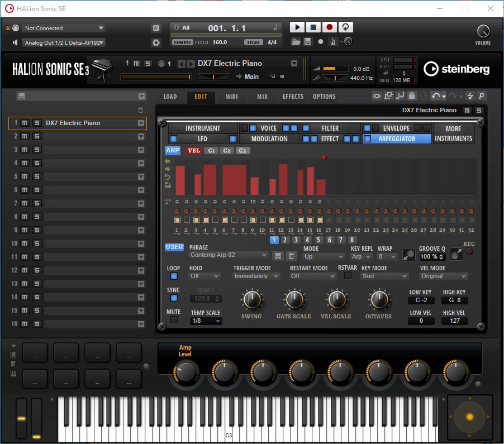Mute the DX7 Electric Piano slot
504x444 pixels.
pos(25,123)
